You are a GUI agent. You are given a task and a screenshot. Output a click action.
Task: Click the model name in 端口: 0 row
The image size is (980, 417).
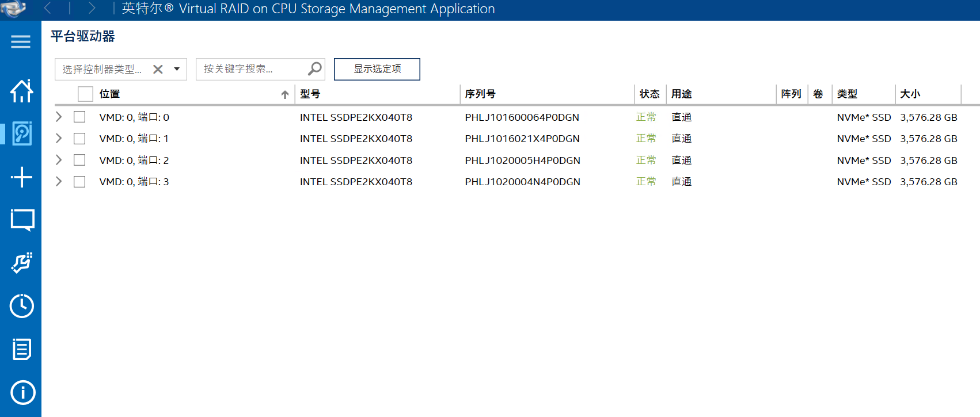[x=356, y=117]
